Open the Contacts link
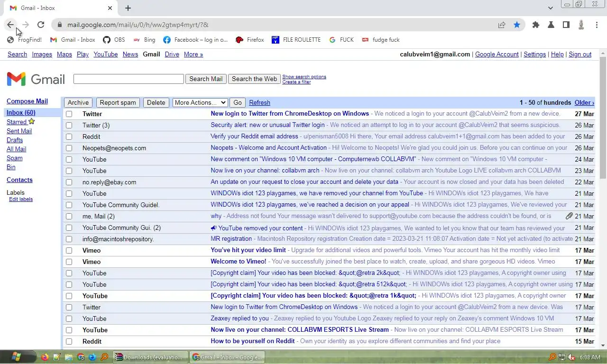607x364 pixels. pos(19,180)
